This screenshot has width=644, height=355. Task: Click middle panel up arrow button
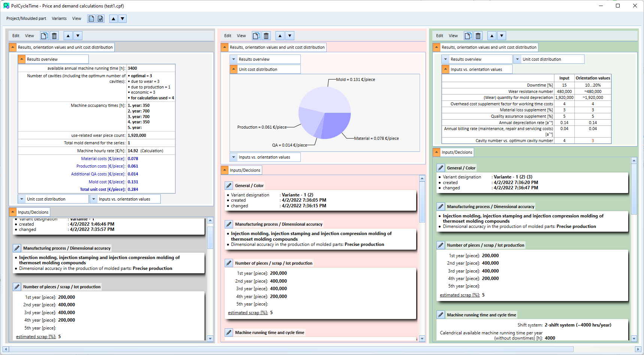point(280,36)
